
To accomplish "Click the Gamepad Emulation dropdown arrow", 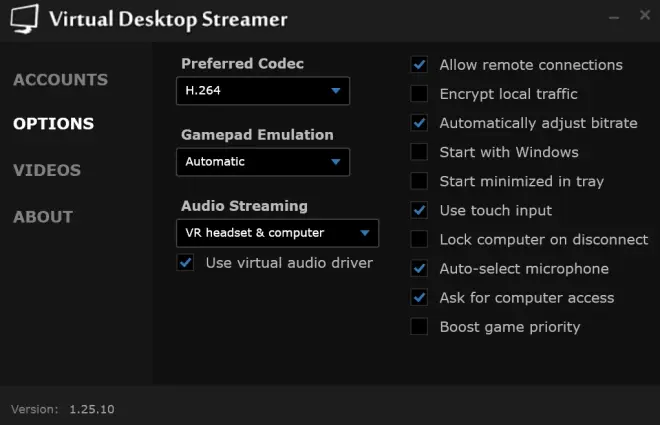I will [335, 162].
